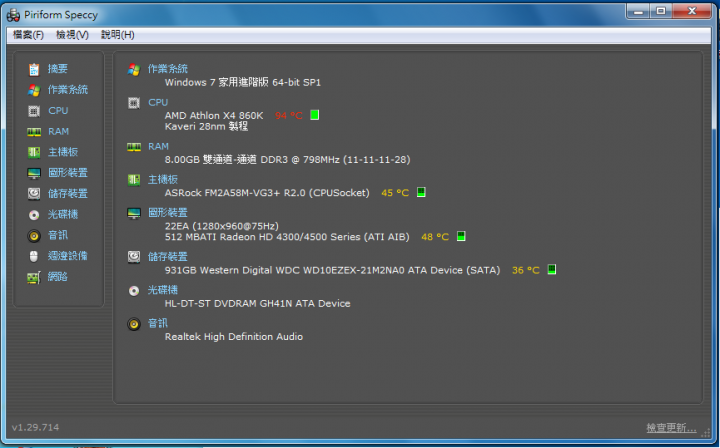Viewport: 720px width, 448px height.
Task: Open the 檢視(V) menu
Action: [72, 35]
